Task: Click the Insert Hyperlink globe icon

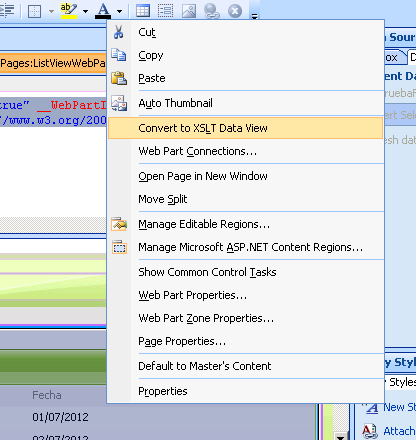Action: (x=212, y=11)
